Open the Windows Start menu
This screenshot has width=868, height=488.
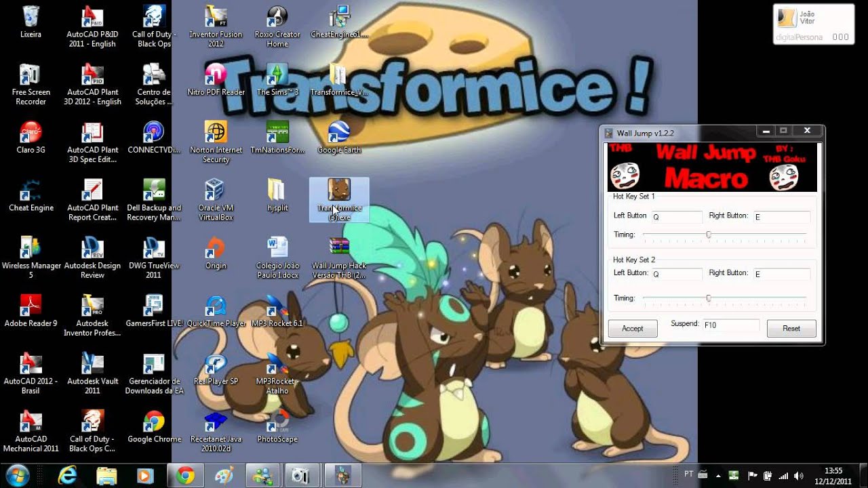pyautogui.click(x=16, y=475)
